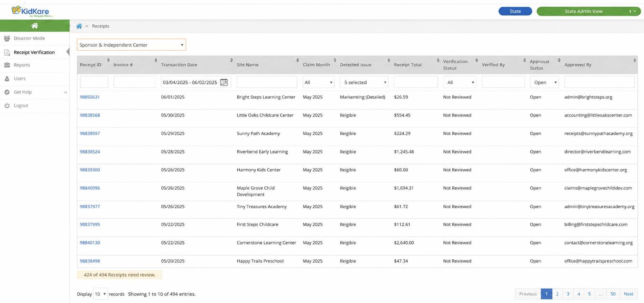Click the Receipts breadcrumb text
Image resolution: width=644 pixels, height=303 pixels.
(100, 26)
